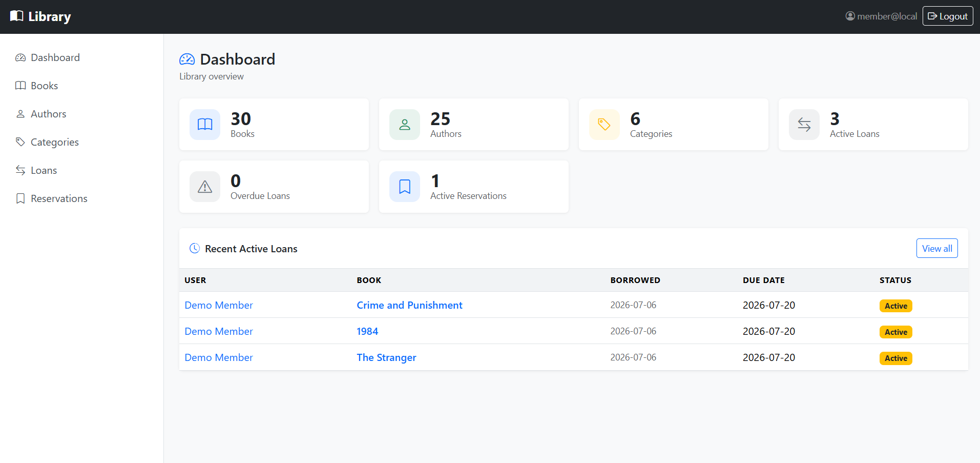Click the Library brand title
The width and height of the screenshot is (980, 463).
[x=50, y=16]
